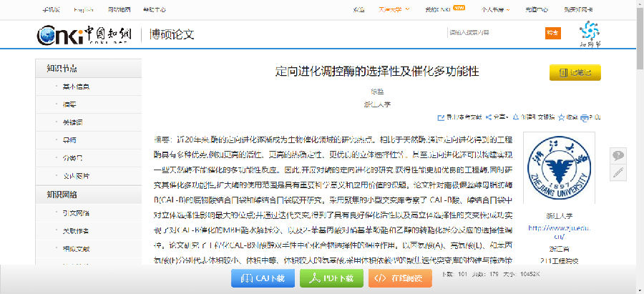Viewport: 644px width, 294px height.
Task: Click the pencil feedback icon
Action: pos(618,173)
